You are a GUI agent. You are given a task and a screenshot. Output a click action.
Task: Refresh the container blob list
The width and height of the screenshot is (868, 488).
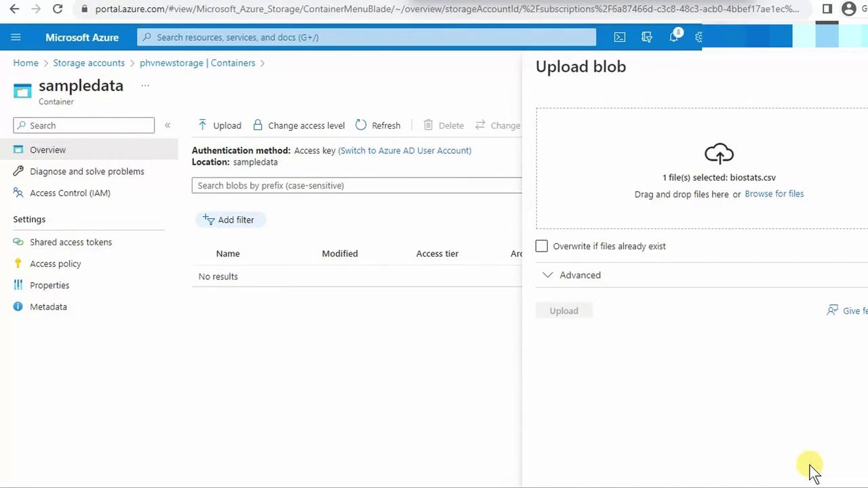tap(378, 125)
